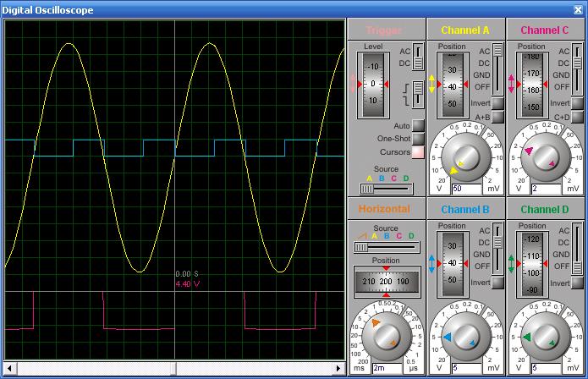Click the waveform display horizontal scrollbar
This screenshot has width=588, height=379.
(x=175, y=369)
